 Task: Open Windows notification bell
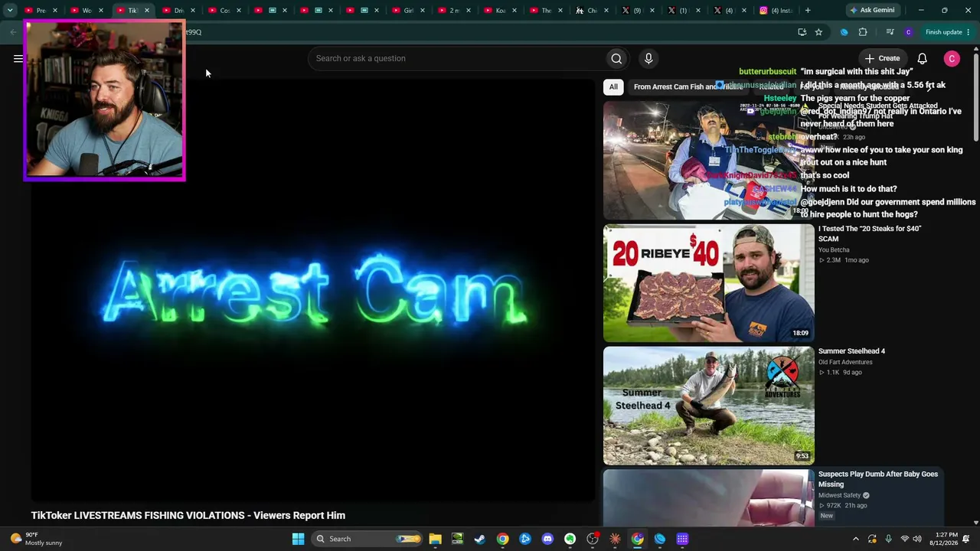(967, 539)
